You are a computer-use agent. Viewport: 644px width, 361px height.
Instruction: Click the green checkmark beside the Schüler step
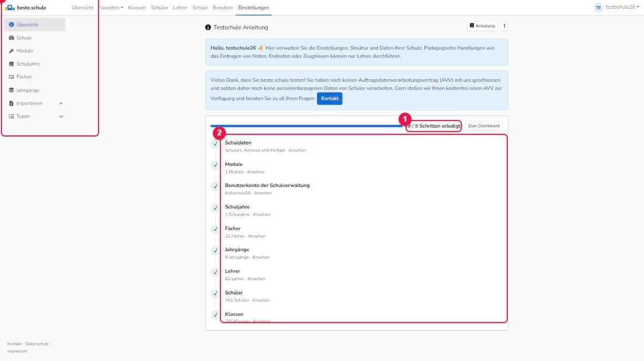[x=215, y=293]
